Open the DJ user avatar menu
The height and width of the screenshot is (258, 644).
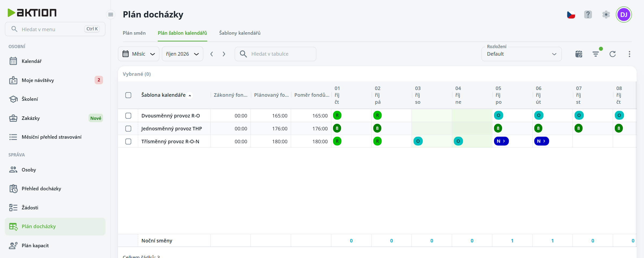(624, 15)
